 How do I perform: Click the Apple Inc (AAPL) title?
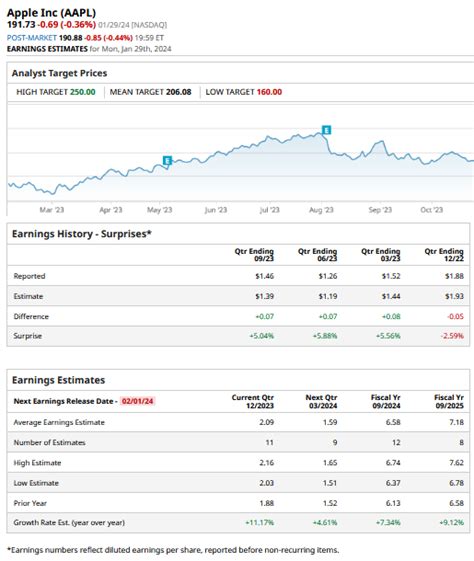click(x=52, y=13)
